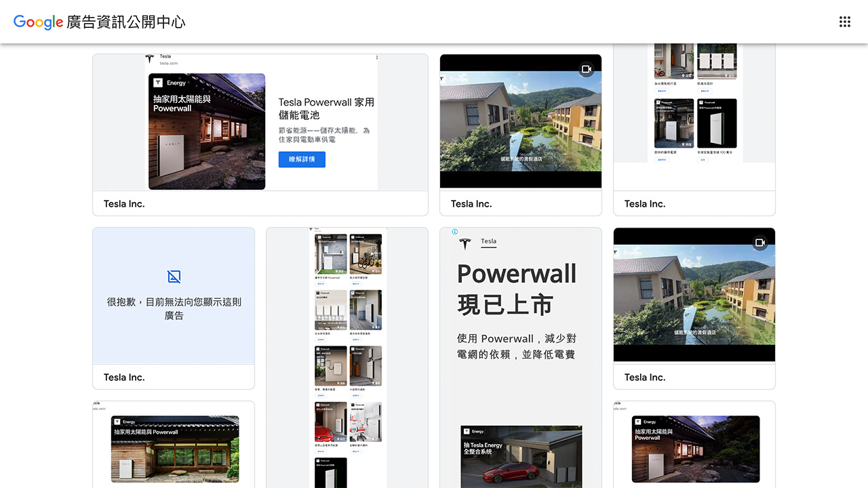868x488 pixels.
Task: Click the Google logo in the header
Action: click(38, 22)
